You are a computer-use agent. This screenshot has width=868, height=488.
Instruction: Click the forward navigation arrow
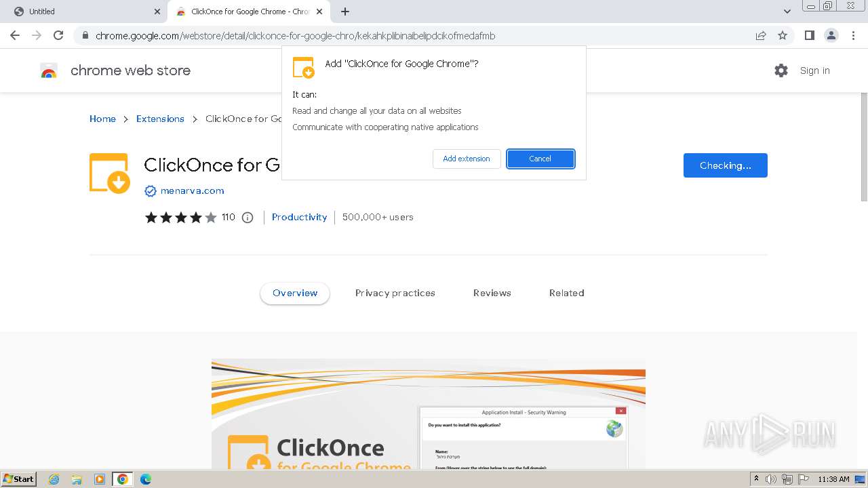click(x=37, y=35)
